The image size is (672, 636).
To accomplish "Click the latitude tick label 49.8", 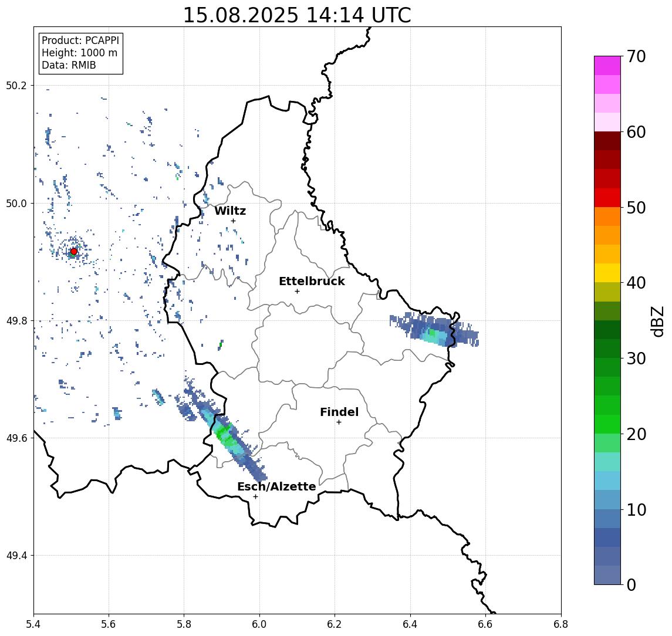I will (x=16, y=320).
